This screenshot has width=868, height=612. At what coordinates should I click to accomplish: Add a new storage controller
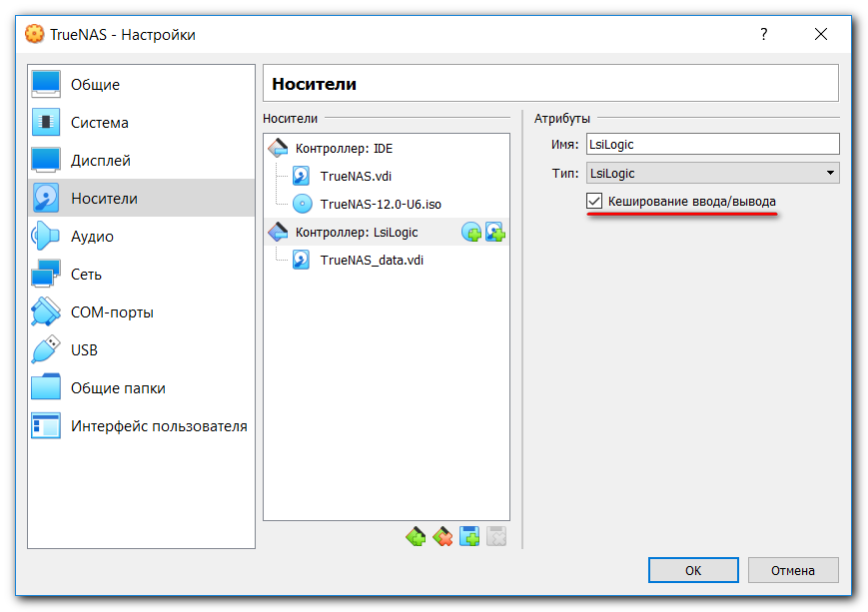click(416, 536)
